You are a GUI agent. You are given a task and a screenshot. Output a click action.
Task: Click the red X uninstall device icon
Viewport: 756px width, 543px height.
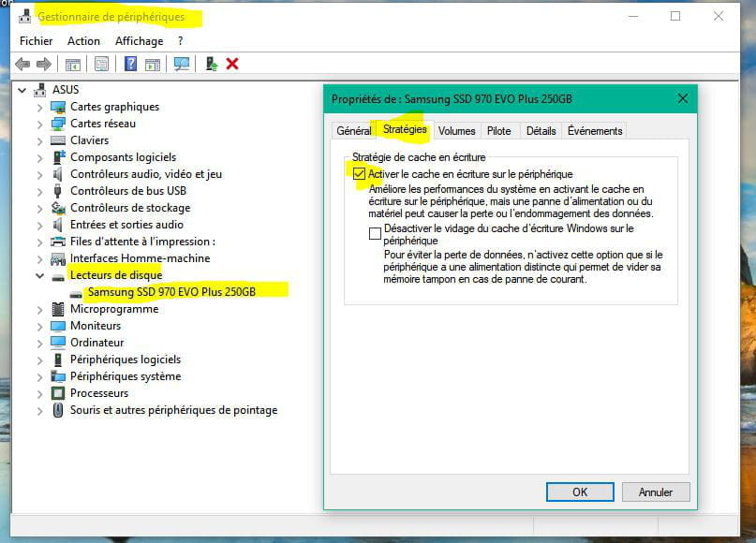click(x=232, y=64)
